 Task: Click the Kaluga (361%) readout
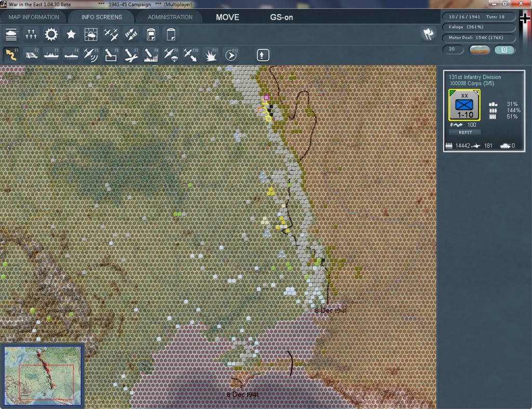pos(478,27)
